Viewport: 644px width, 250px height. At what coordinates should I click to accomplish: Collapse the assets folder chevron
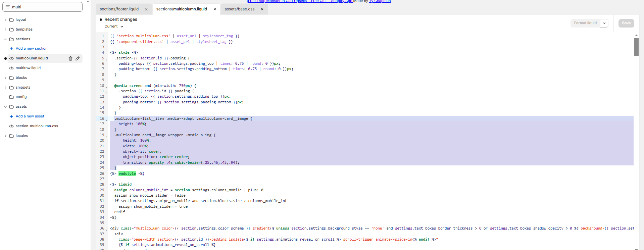(x=5, y=107)
